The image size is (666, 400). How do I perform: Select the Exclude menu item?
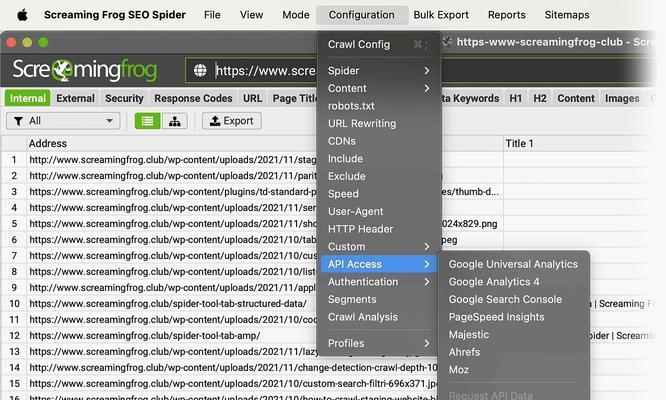pyautogui.click(x=378, y=176)
